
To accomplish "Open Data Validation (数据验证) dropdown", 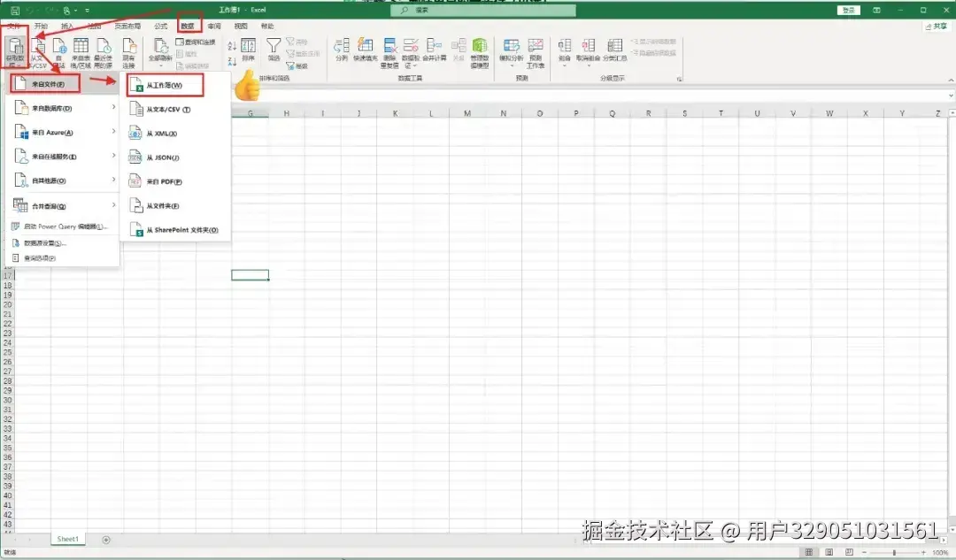I will pyautogui.click(x=411, y=53).
